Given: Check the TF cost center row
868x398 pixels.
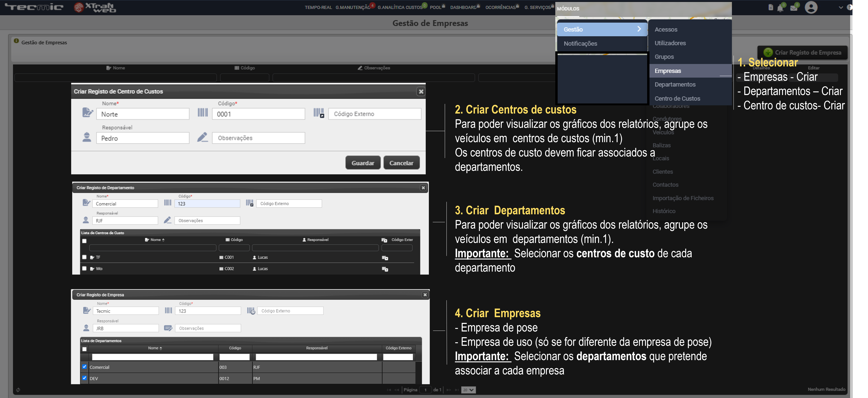Looking at the screenshot, I should [x=84, y=257].
